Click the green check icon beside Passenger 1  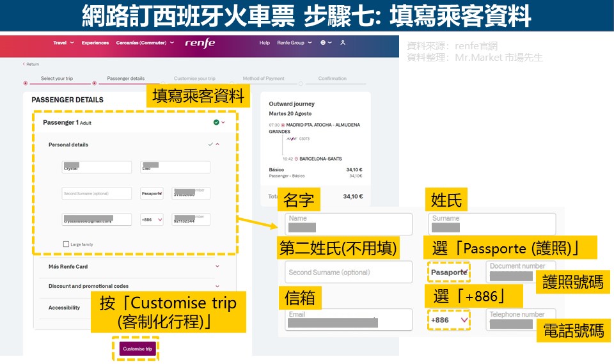click(216, 122)
